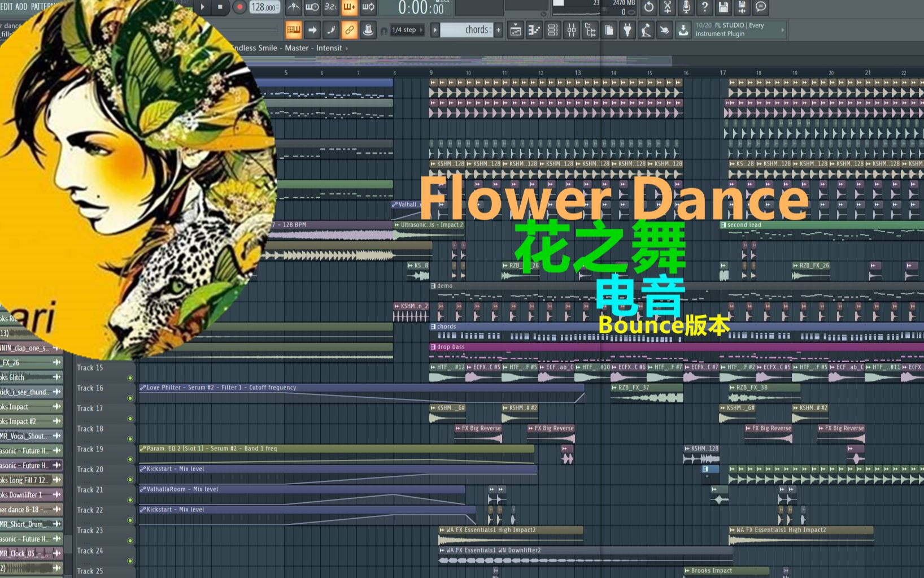The image size is (924, 578).
Task: Select MR_Vocal_Shout sample in picker
Action: (x=31, y=436)
